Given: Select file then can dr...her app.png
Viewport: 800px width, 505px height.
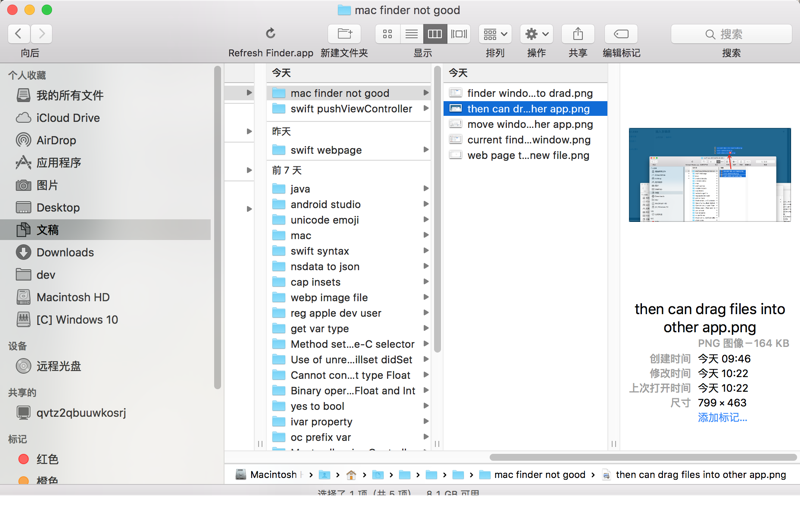Looking at the screenshot, I should [x=526, y=109].
